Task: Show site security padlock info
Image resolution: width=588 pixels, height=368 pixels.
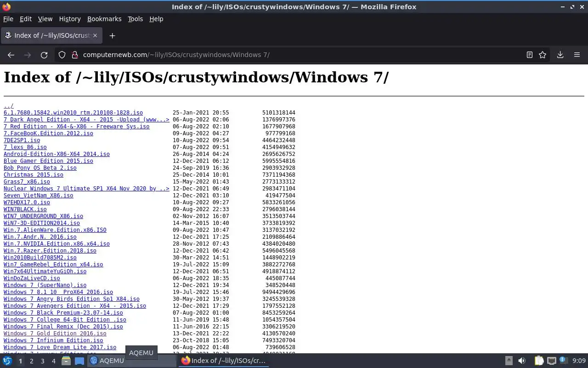Action: pyautogui.click(x=75, y=55)
